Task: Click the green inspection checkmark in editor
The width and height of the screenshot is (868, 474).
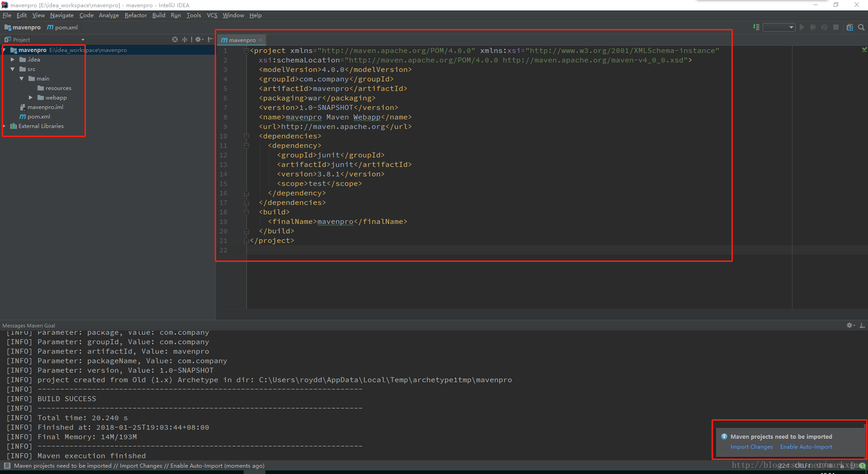Action: [x=864, y=50]
